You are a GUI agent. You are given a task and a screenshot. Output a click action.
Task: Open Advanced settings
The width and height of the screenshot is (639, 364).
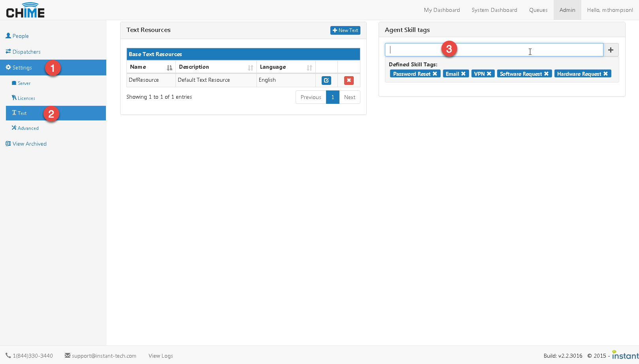coord(25,128)
